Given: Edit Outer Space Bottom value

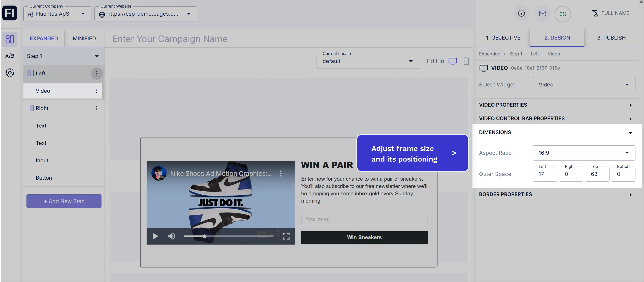Looking at the screenshot, I should coord(623,174).
